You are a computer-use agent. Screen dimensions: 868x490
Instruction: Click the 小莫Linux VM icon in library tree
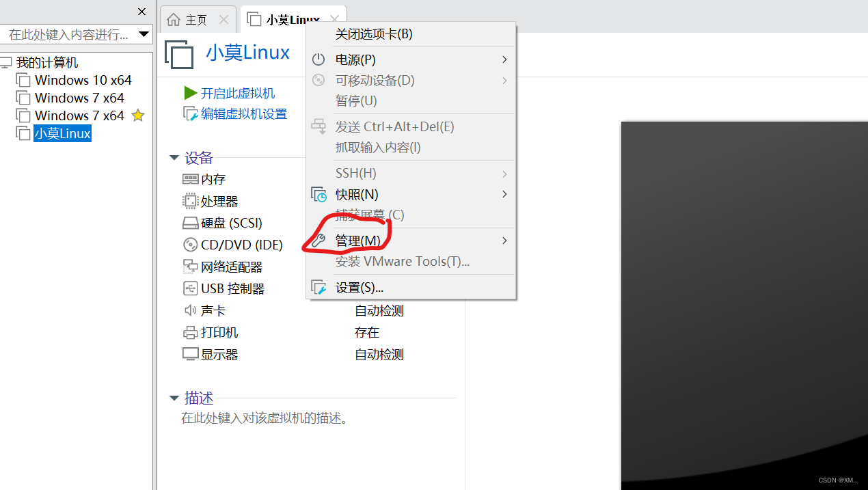24,134
